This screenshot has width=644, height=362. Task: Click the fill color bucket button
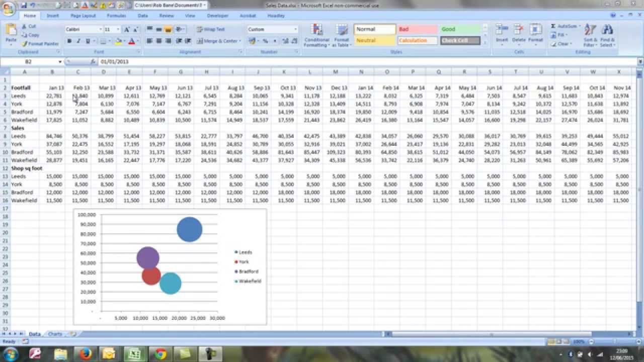pos(118,41)
